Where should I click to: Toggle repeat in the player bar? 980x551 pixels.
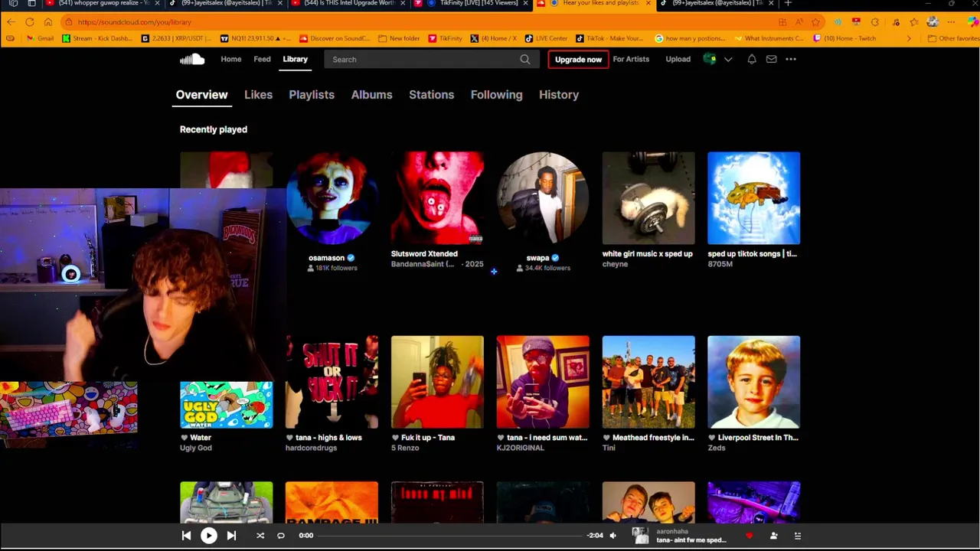[281, 536]
